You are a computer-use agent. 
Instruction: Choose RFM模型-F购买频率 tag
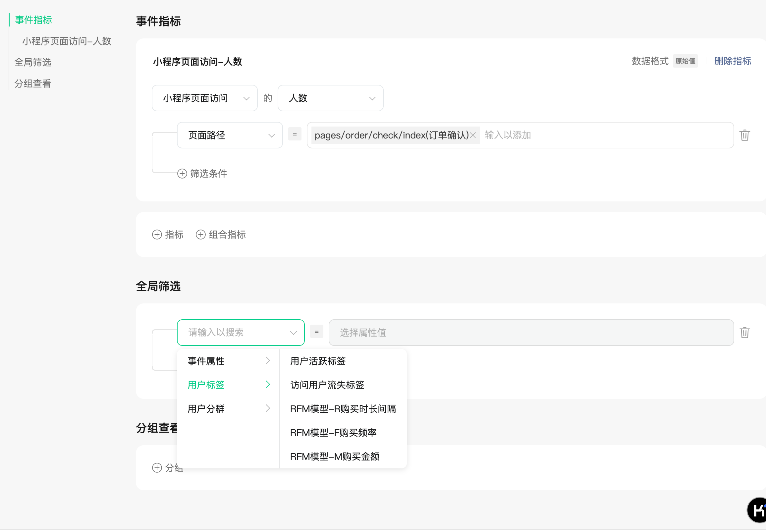[333, 433]
